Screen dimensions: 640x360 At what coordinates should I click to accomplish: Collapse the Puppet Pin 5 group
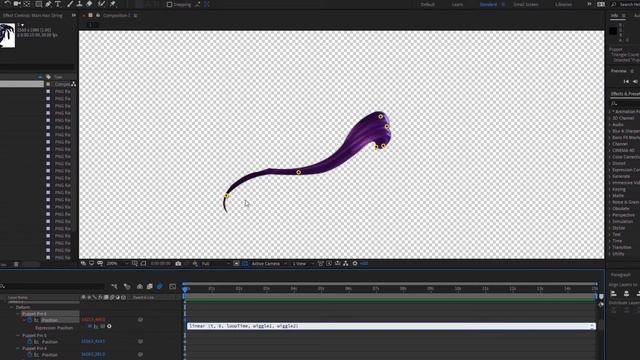pyautogui.click(x=18, y=336)
